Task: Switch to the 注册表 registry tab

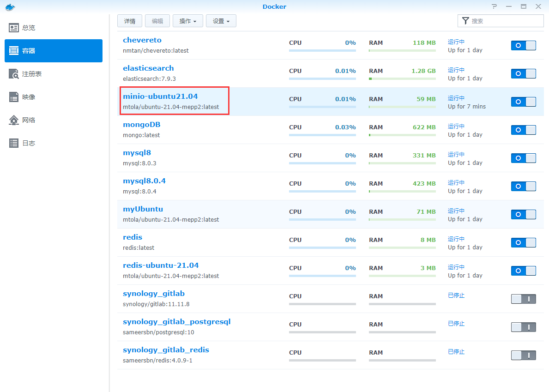Action: [54, 74]
